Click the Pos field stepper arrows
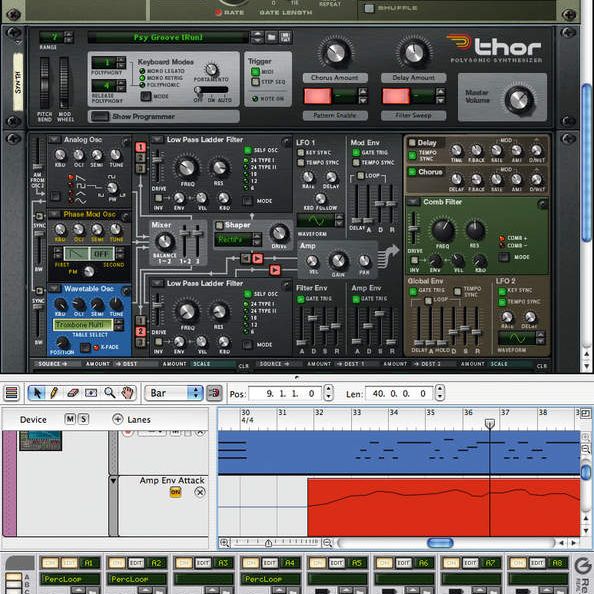 [328, 393]
